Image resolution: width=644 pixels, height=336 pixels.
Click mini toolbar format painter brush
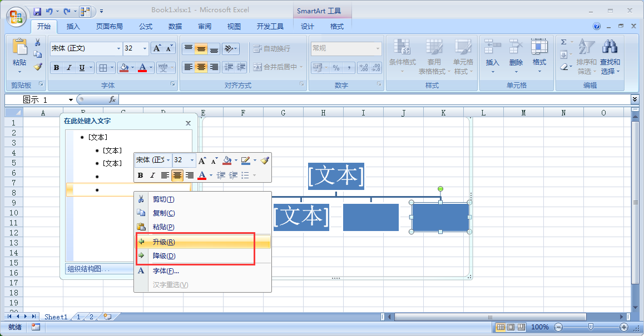(265, 160)
